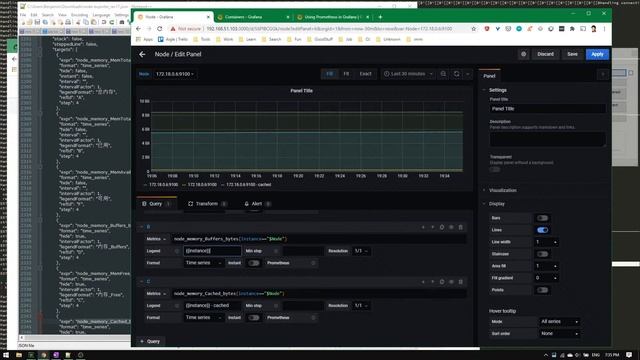Click Legend info icon in query B
The height and width of the screenshot is (360, 640).
(x=177, y=251)
